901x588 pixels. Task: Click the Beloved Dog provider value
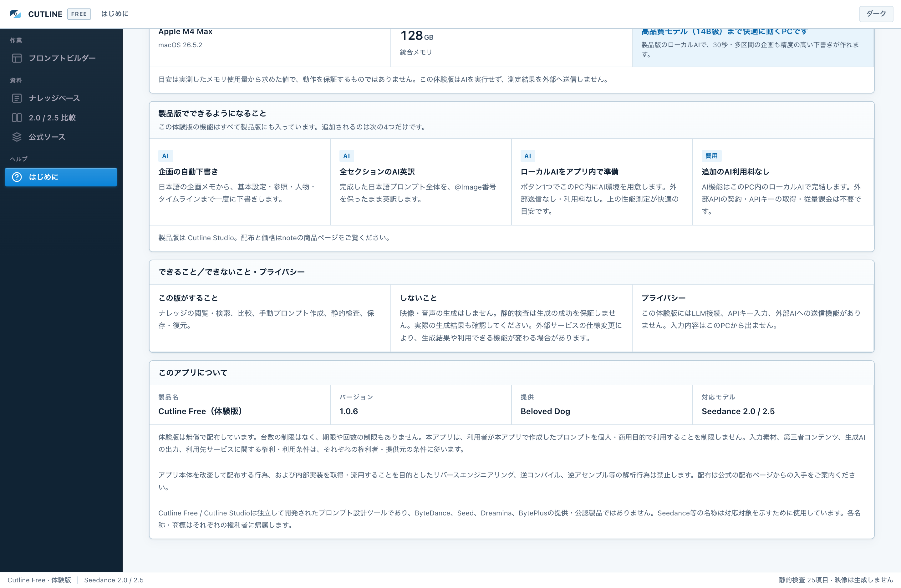pyautogui.click(x=545, y=411)
